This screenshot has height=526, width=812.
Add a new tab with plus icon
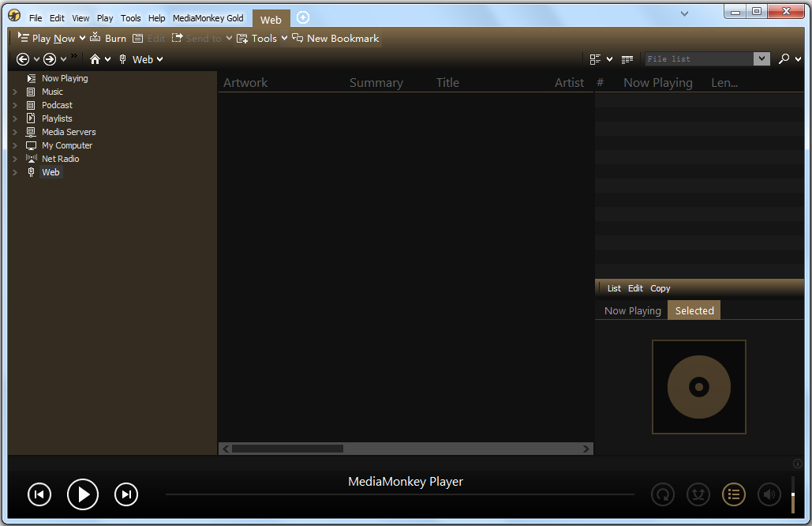click(303, 17)
